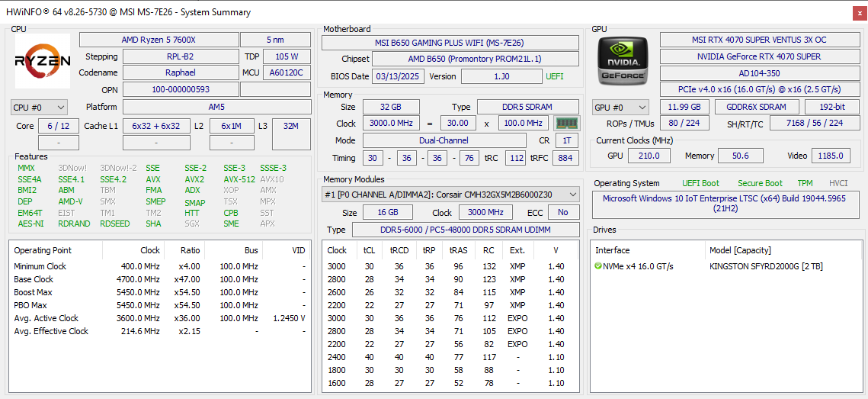Click the BIOS version 1.J0 field

click(x=501, y=76)
